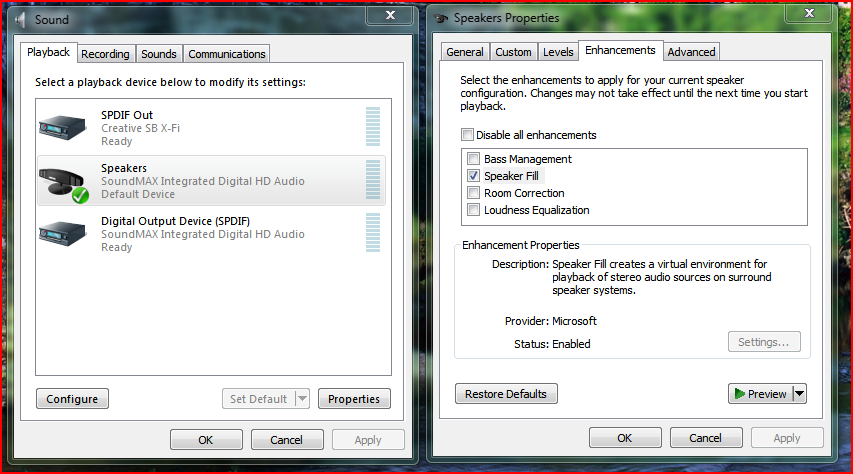This screenshot has height=474, width=853.
Task: Open Properties for selected playback device
Action: pos(354,399)
